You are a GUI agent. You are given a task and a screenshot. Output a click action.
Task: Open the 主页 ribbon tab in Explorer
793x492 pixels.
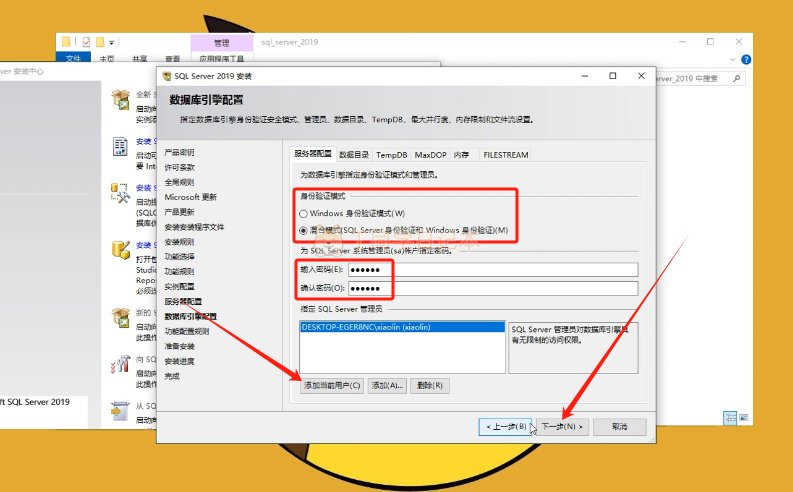point(107,59)
